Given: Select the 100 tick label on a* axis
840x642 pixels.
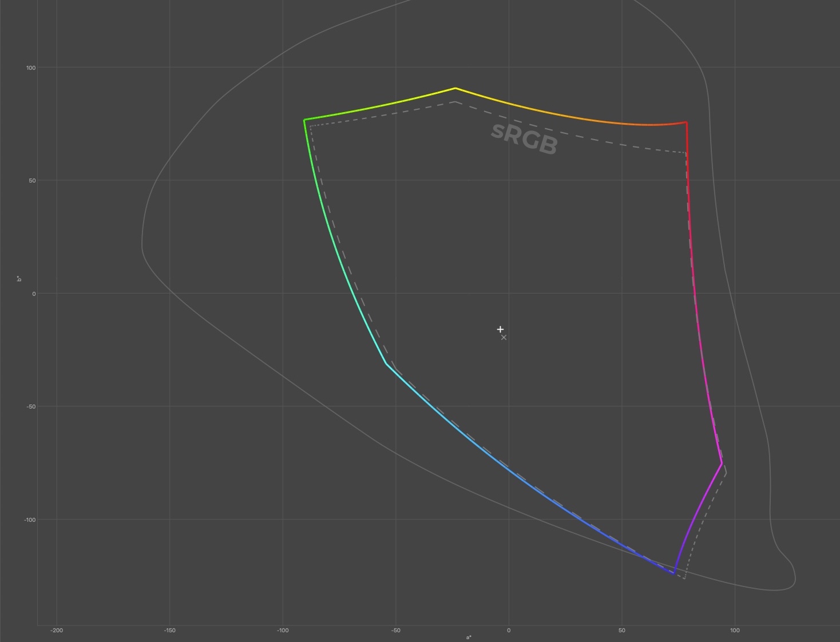Looking at the screenshot, I should 735,631.
